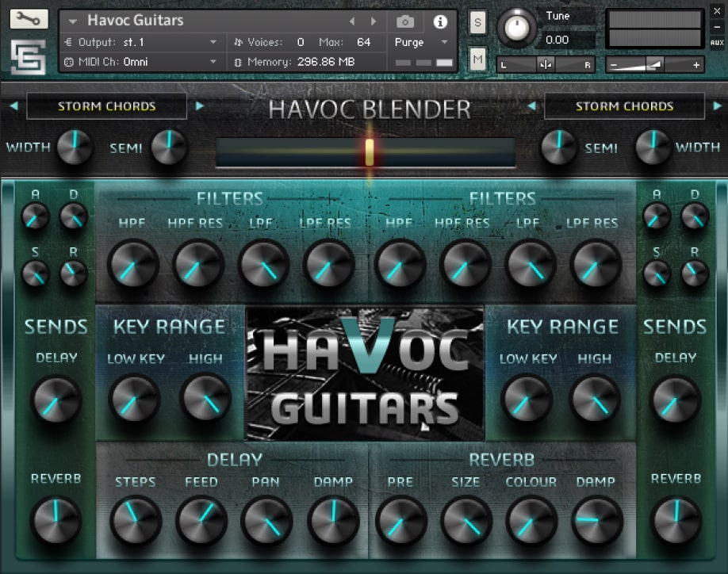Screen dimensions: 728x574
Task: Select next right layer sound arrow
Action: point(718,105)
